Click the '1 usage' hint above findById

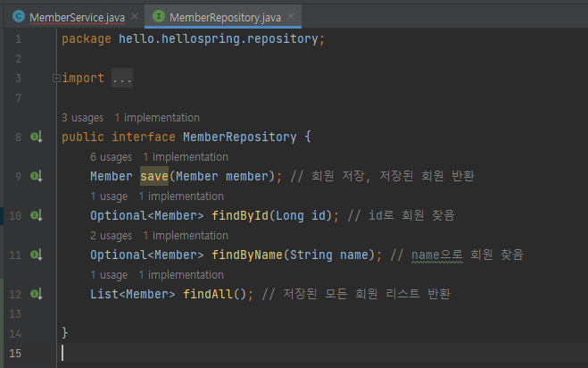coord(109,196)
